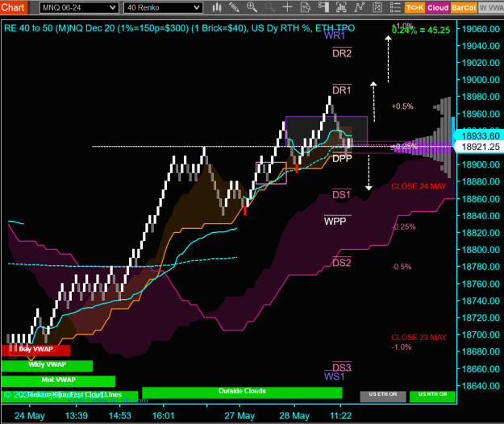Click the zoom out magnifier icon
The width and height of the screenshot is (504, 424).
point(269,7)
